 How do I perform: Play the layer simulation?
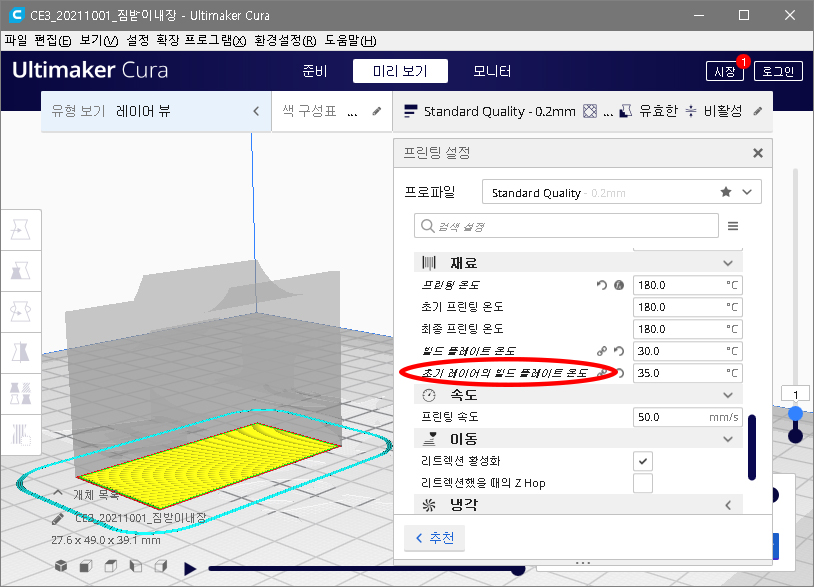tap(190, 569)
